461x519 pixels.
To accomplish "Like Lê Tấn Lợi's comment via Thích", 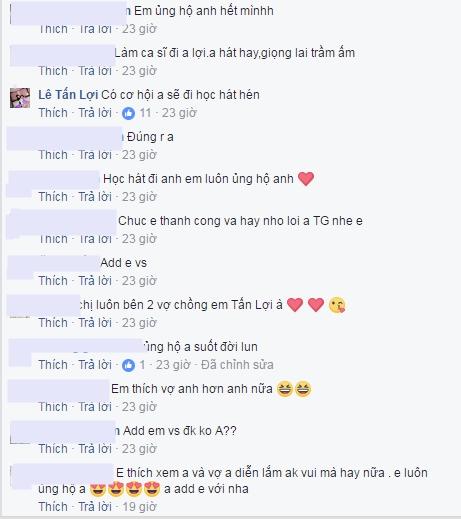I will click(x=53, y=113).
